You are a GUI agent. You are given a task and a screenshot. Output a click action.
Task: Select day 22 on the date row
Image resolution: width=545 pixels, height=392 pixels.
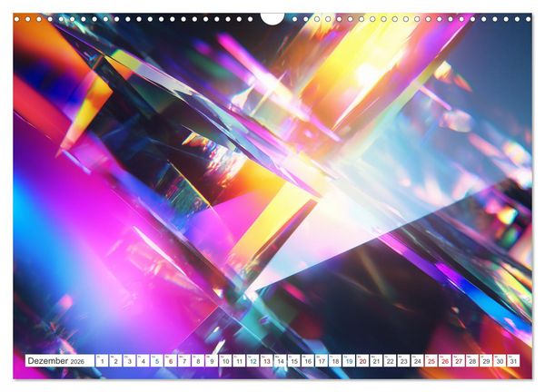point(390,361)
